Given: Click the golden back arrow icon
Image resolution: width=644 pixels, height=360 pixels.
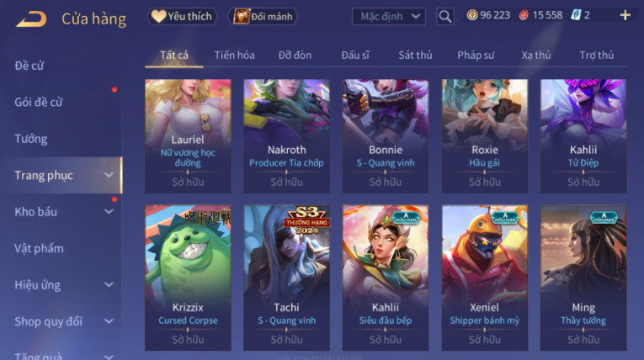Looking at the screenshot, I should coord(31,19).
